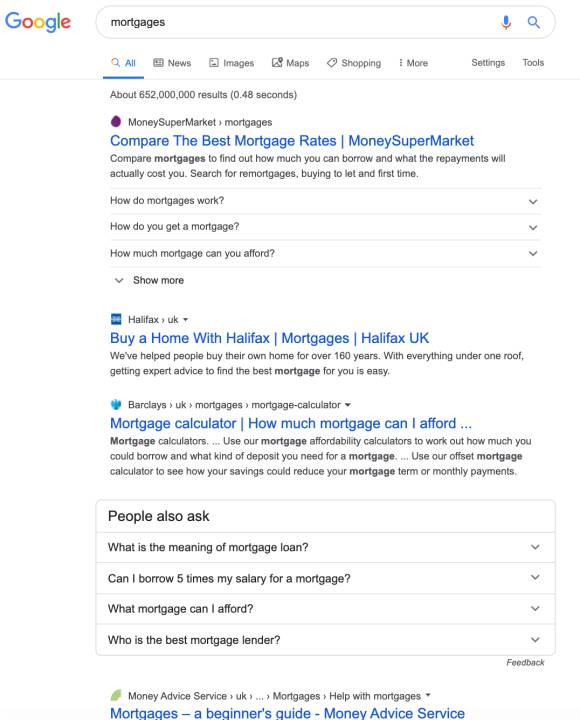
Task: Open the Maps search tab
Action: (x=290, y=63)
